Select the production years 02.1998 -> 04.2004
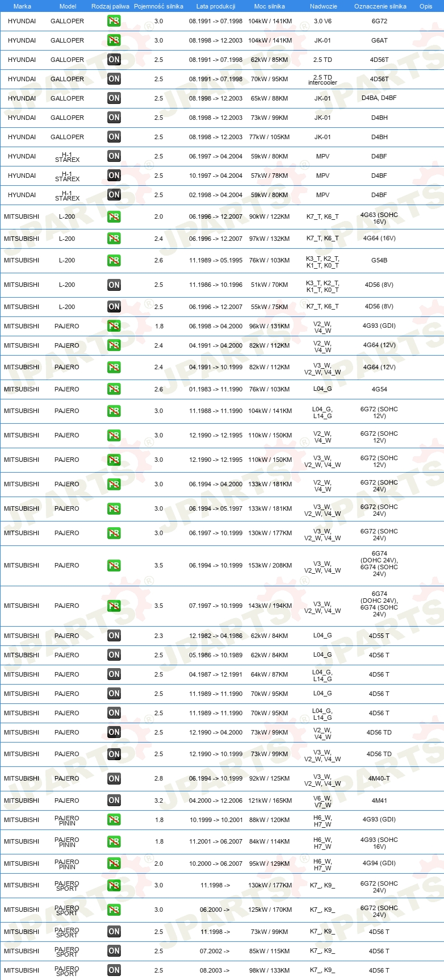This screenshot has height=980, width=444. tap(216, 195)
